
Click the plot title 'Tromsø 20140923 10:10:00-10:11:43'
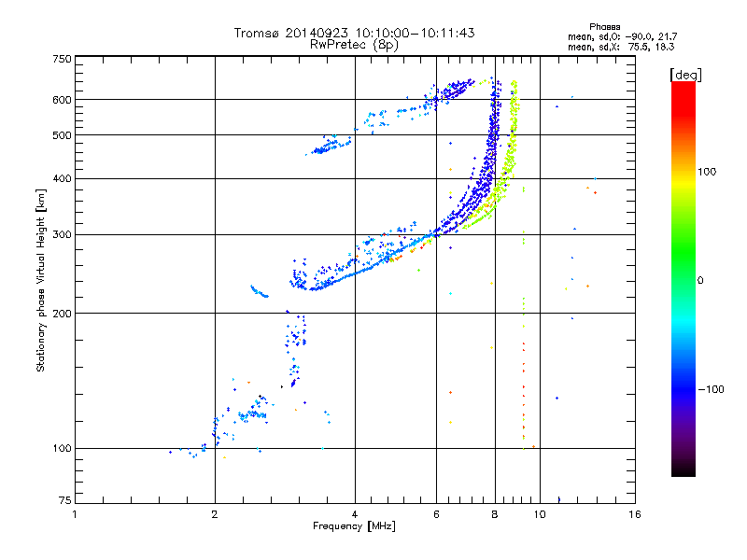tap(354, 33)
